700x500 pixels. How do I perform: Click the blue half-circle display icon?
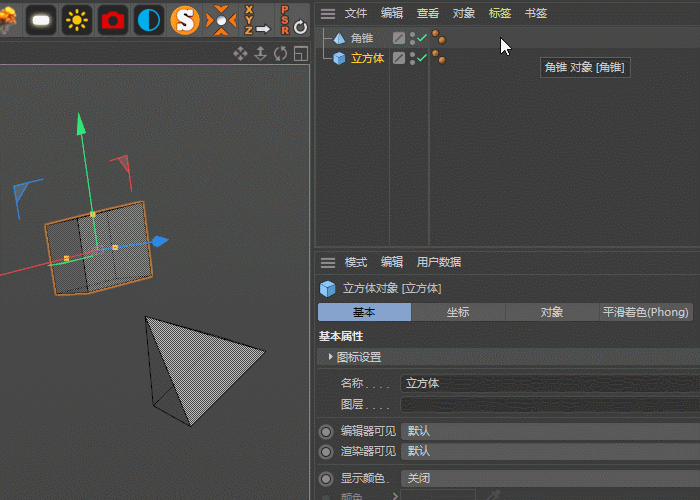[x=149, y=20]
